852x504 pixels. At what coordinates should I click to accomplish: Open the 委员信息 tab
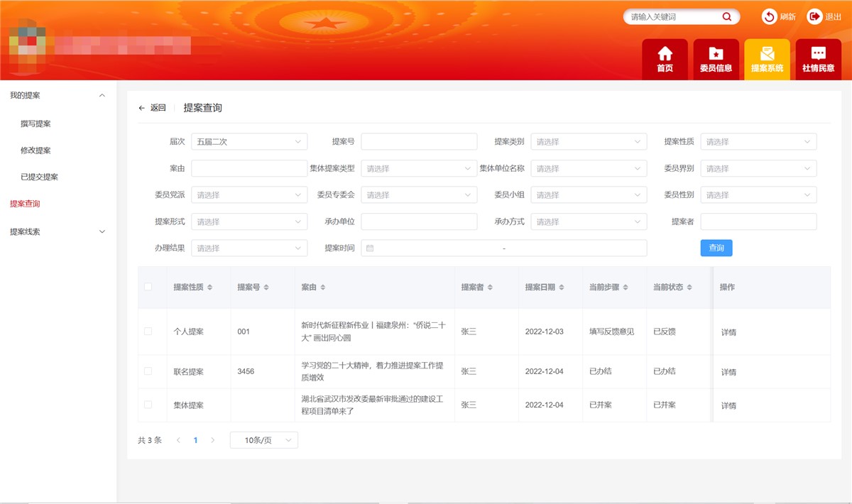pos(716,59)
